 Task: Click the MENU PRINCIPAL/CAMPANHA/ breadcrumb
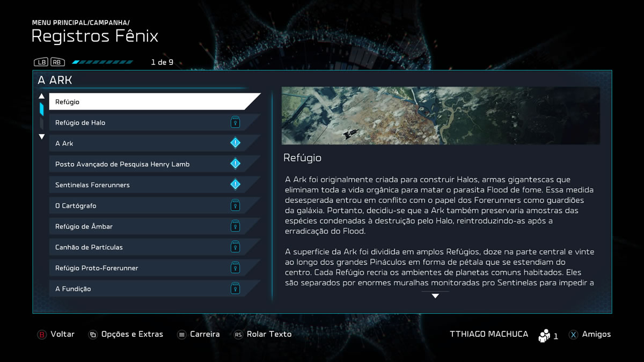point(80,23)
